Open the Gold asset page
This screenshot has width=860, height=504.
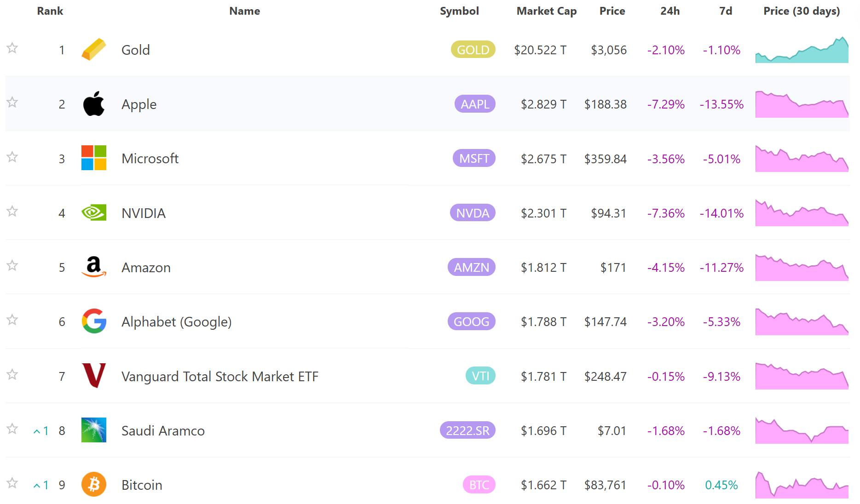(136, 50)
